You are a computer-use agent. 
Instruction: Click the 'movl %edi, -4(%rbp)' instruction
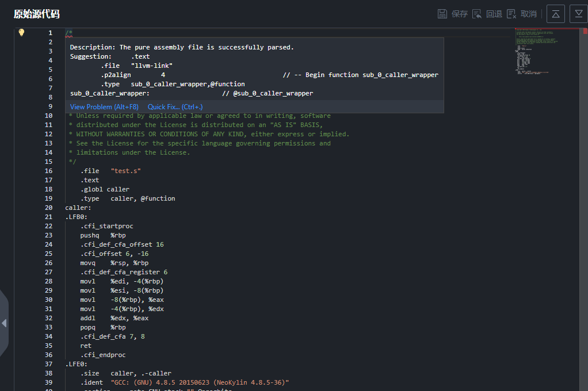coord(122,282)
